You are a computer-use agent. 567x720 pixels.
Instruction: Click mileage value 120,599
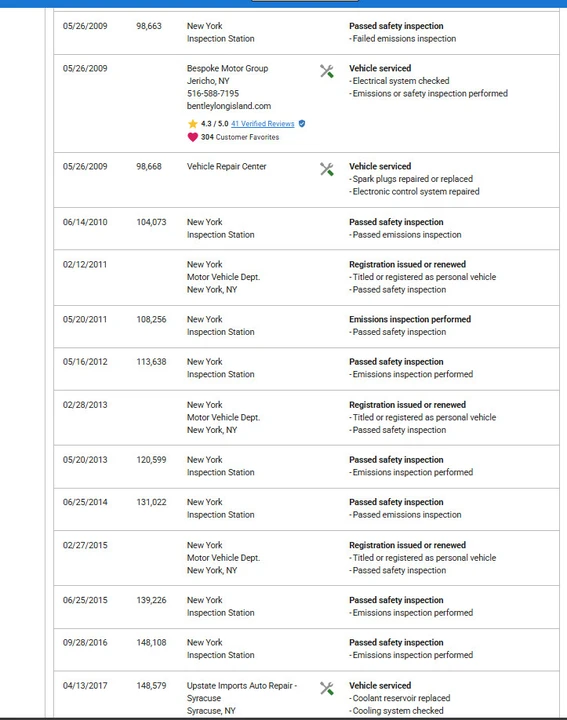click(151, 460)
